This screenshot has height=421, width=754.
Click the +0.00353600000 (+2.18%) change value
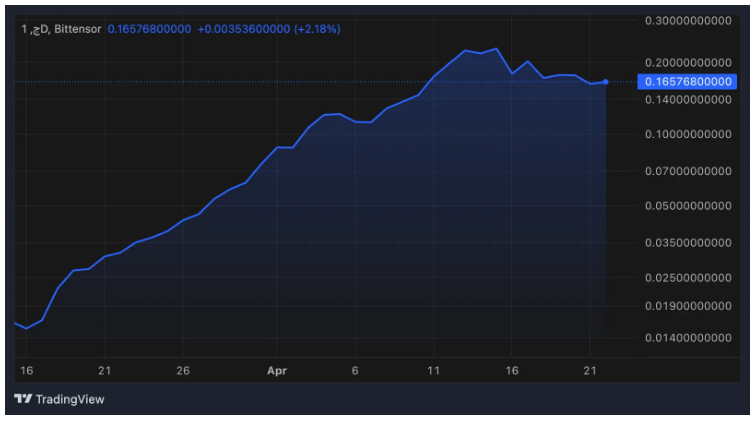tap(268, 29)
